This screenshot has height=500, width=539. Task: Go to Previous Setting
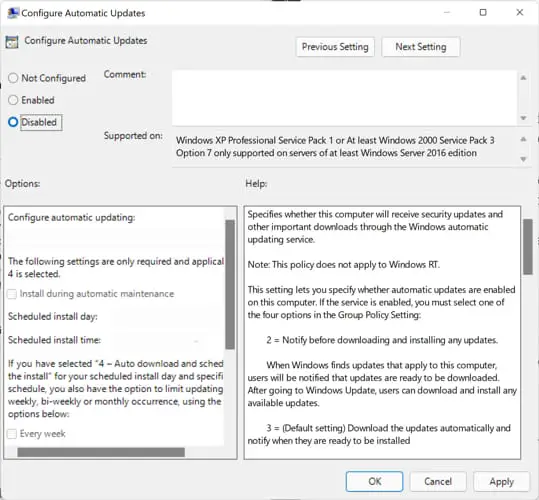tap(335, 47)
